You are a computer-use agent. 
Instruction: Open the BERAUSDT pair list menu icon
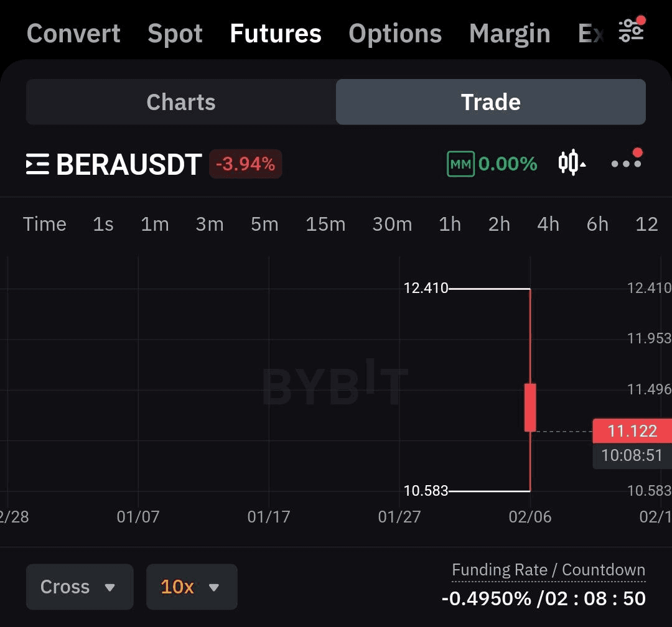pyautogui.click(x=38, y=164)
